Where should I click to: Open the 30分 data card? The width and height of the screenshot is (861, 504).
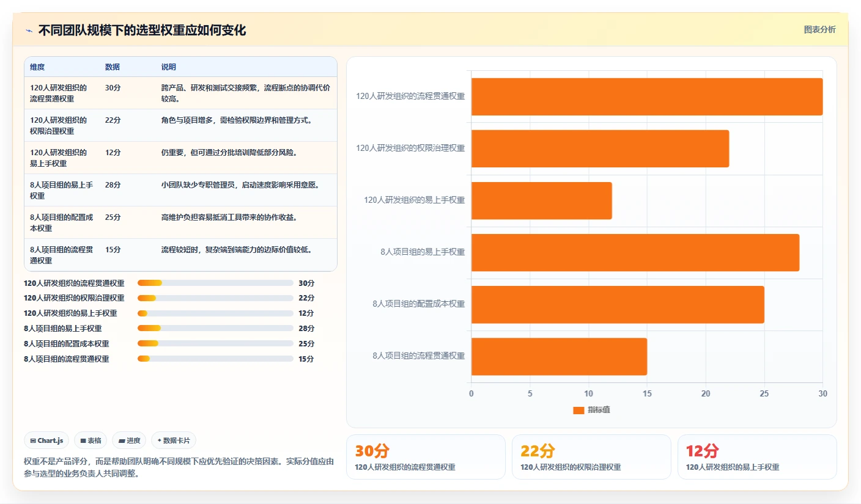tap(426, 457)
